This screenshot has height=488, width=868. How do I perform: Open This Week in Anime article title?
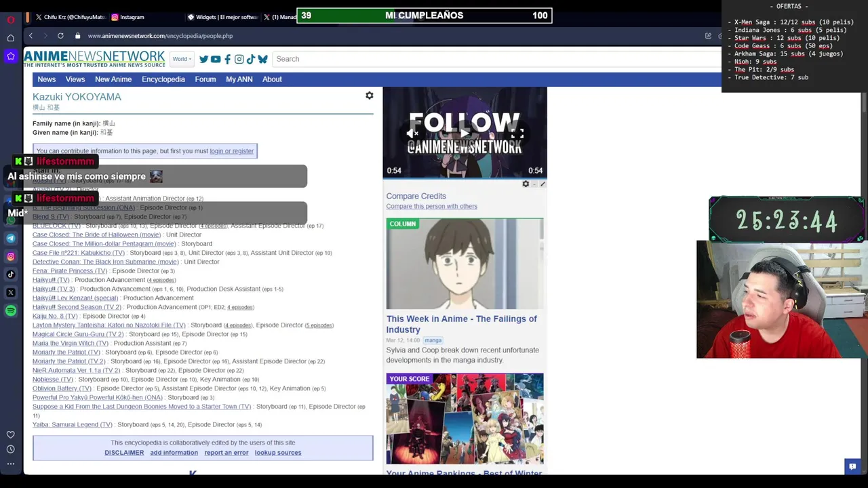[462, 324]
